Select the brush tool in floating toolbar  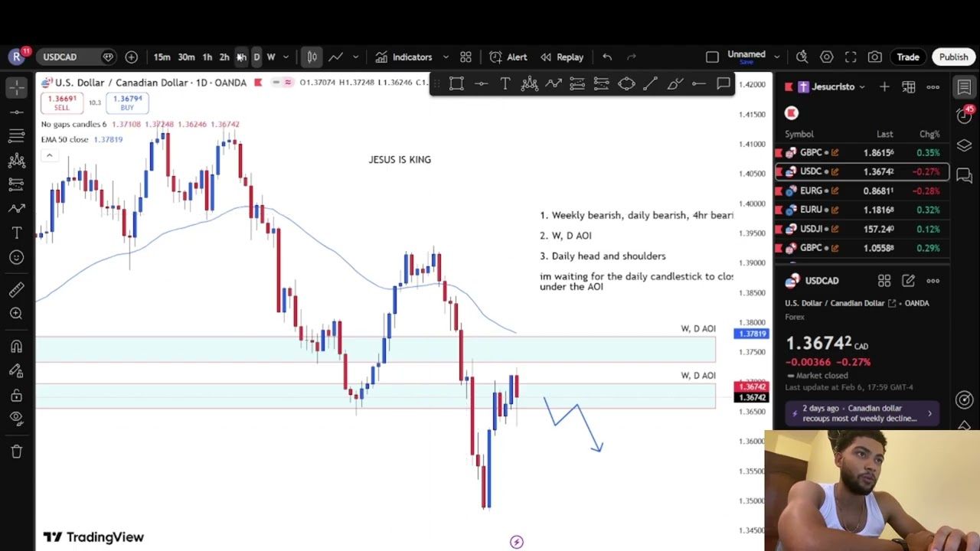675,83
